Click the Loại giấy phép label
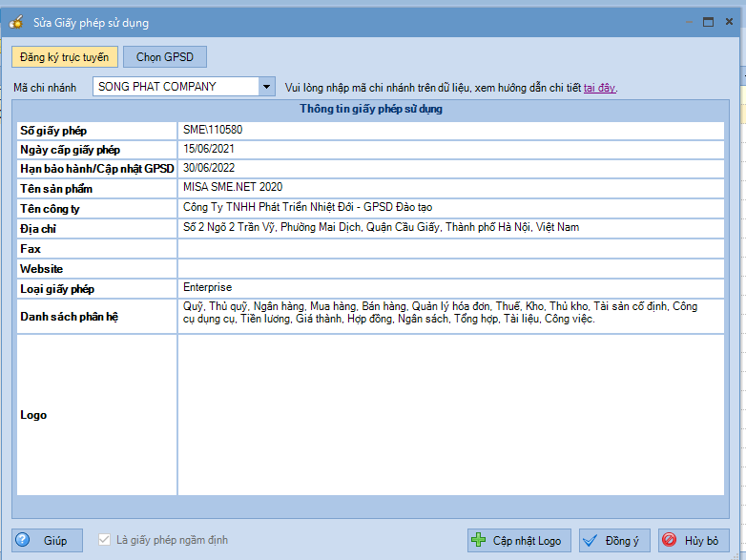This screenshot has height=560, width=746. [x=57, y=289]
